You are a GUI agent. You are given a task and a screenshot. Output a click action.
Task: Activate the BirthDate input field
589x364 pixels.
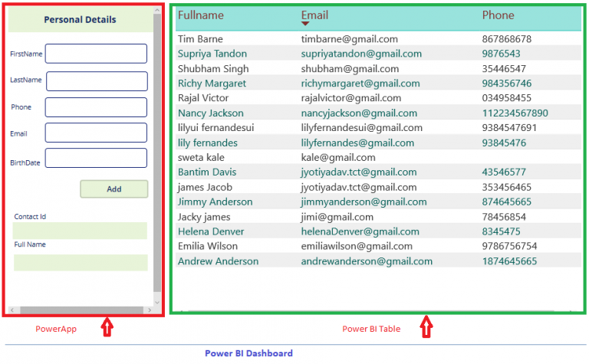pyautogui.click(x=96, y=158)
